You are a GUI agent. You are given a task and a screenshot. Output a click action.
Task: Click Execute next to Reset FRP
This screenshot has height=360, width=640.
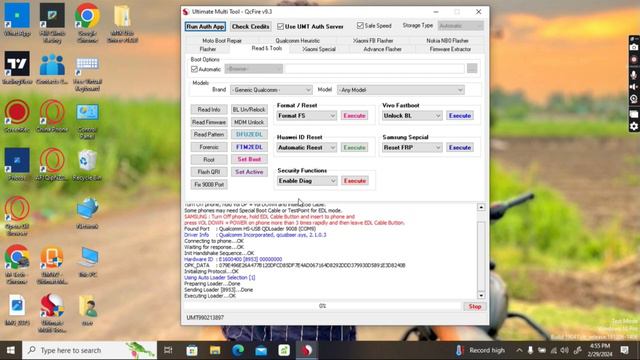click(x=460, y=148)
